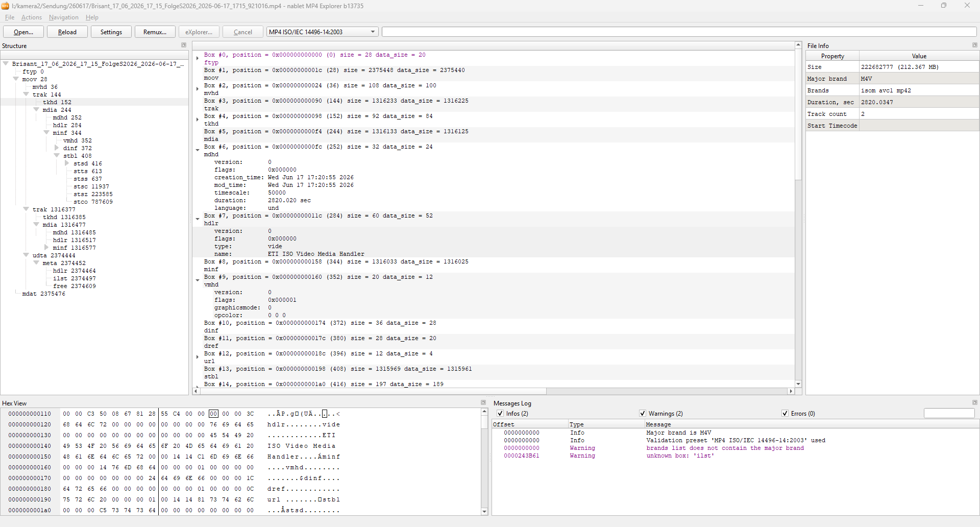This screenshot has width=980, height=527.
Task: Open the Help menu
Action: pyautogui.click(x=92, y=17)
